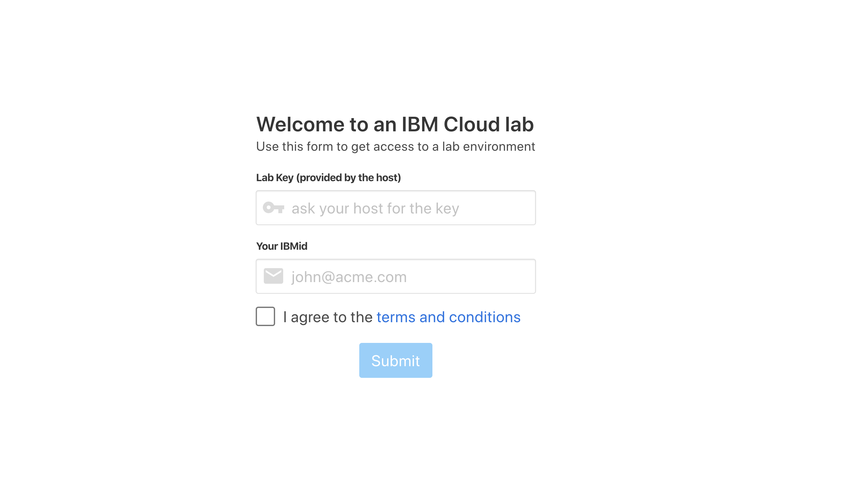Check the terms agreement checkbox
This screenshot has width=848, height=504.
265,316
